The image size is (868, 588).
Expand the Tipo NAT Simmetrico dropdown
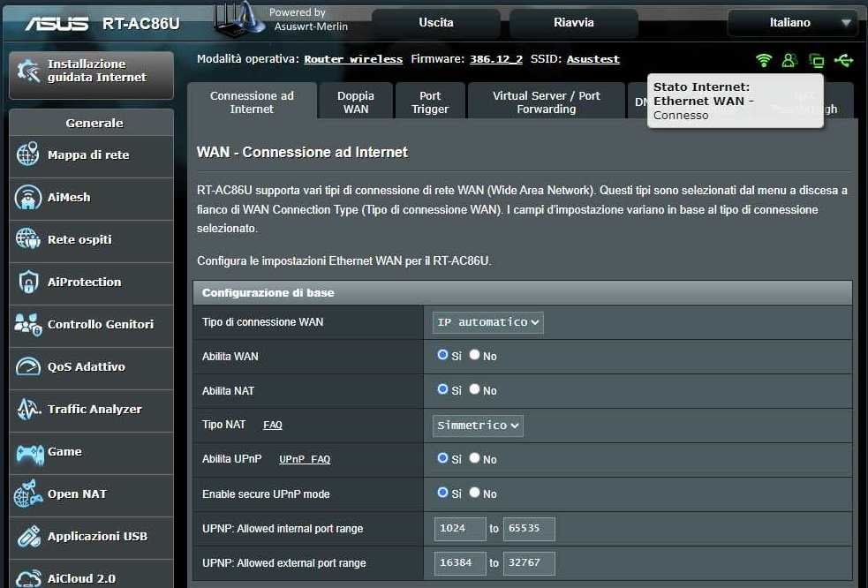[478, 426]
